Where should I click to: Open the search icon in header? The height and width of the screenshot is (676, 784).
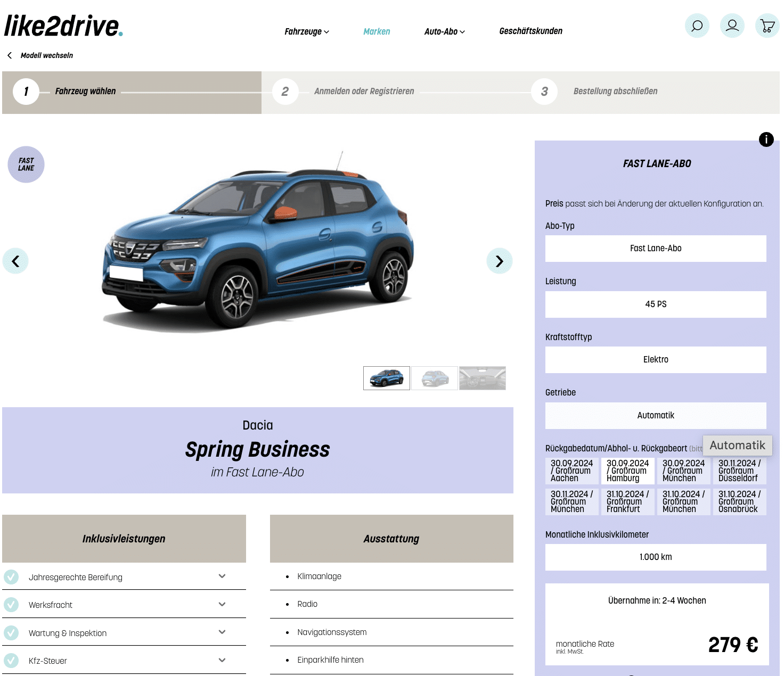pyautogui.click(x=697, y=26)
